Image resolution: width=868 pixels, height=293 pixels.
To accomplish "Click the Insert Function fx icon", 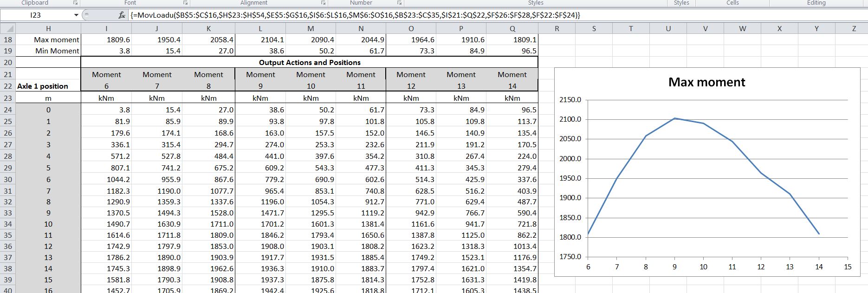I will [x=122, y=15].
